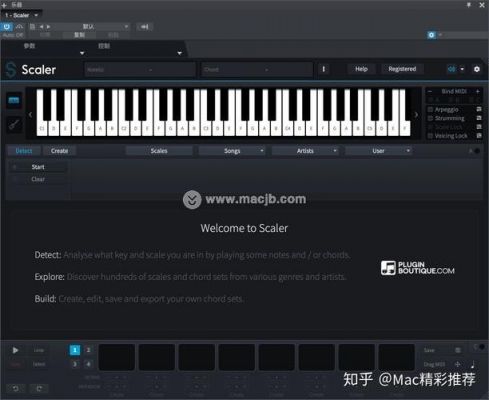Viewport: 489px width, 400px height.
Task: Open Strumming options icon
Action: 479,118
